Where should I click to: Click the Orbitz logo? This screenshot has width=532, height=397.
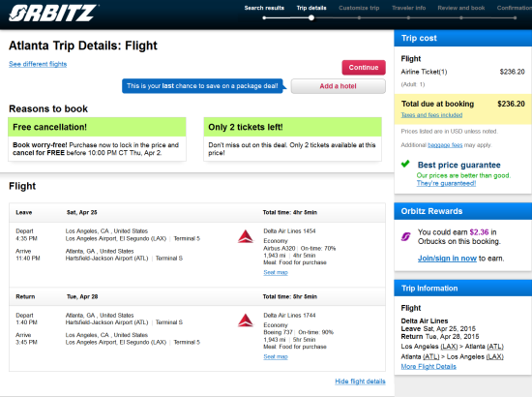(53, 14)
